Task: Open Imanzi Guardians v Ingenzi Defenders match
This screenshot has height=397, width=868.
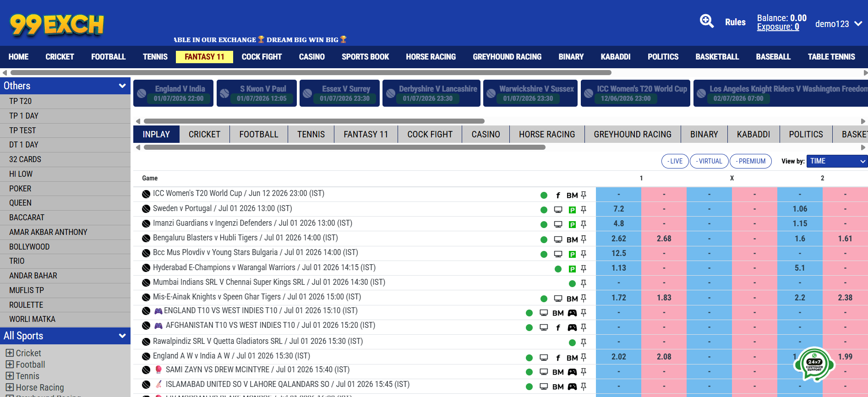Action: click(x=252, y=223)
